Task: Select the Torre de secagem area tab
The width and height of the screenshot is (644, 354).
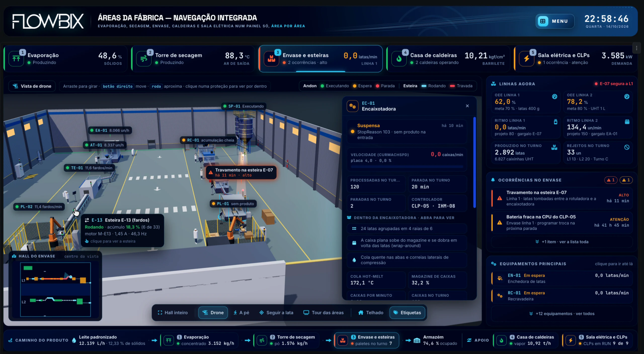Action: [193, 59]
